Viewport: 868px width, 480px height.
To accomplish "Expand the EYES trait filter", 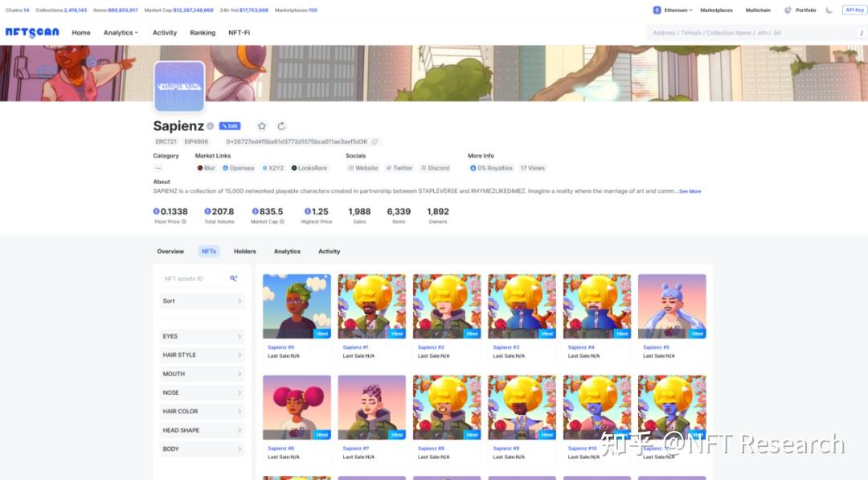I will click(202, 336).
